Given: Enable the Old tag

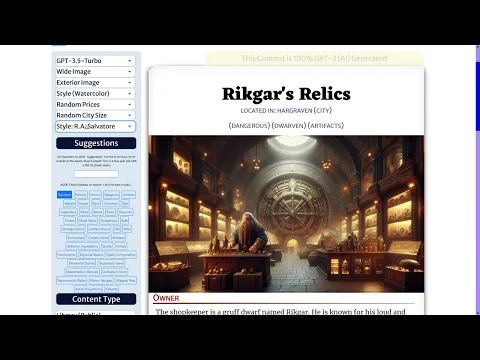Looking at the screenshot, I should click(x=117, y=229).
